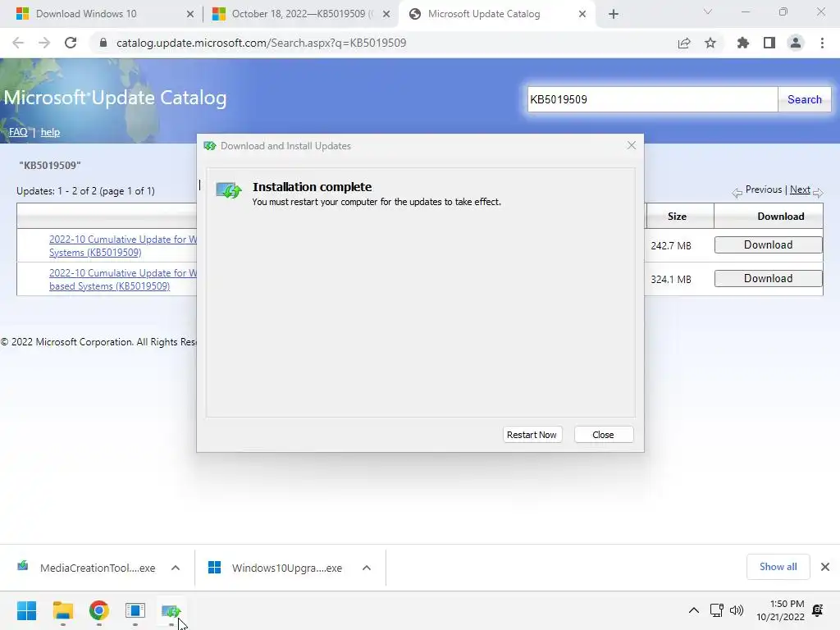Image resolution: width=840 pixels, height=630 pixels.
Task: Click Close in the Installation complete dialog
Action: 603,435
